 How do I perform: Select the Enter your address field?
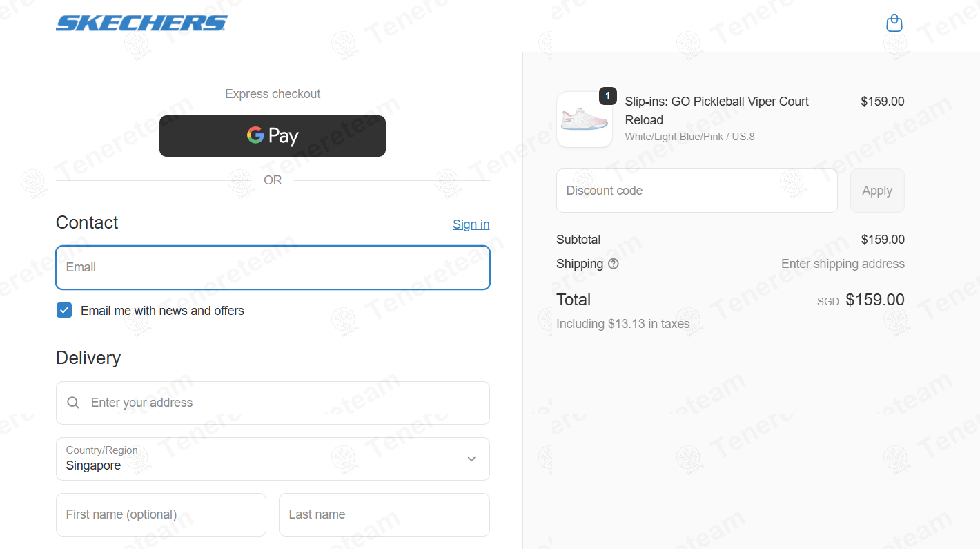tap(273, 403)
